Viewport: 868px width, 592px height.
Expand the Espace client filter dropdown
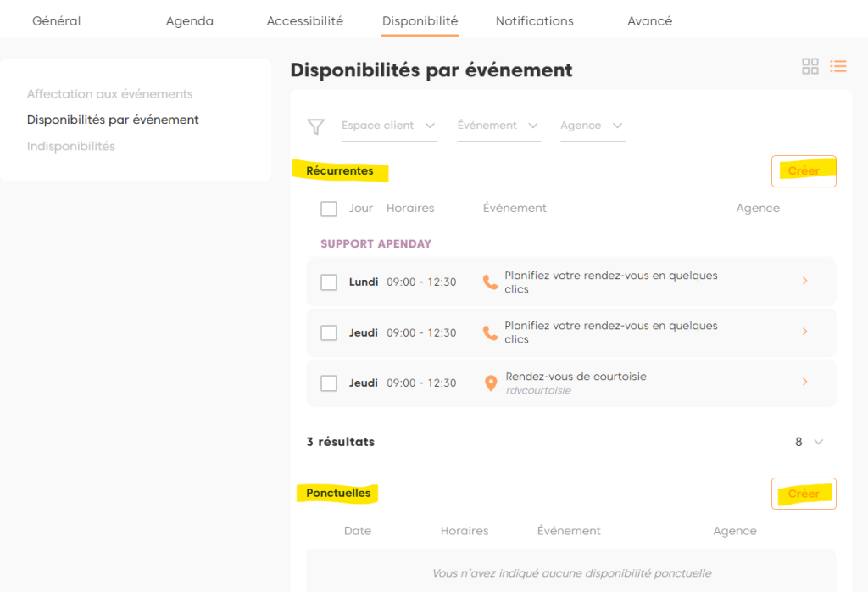pos(388,126)
